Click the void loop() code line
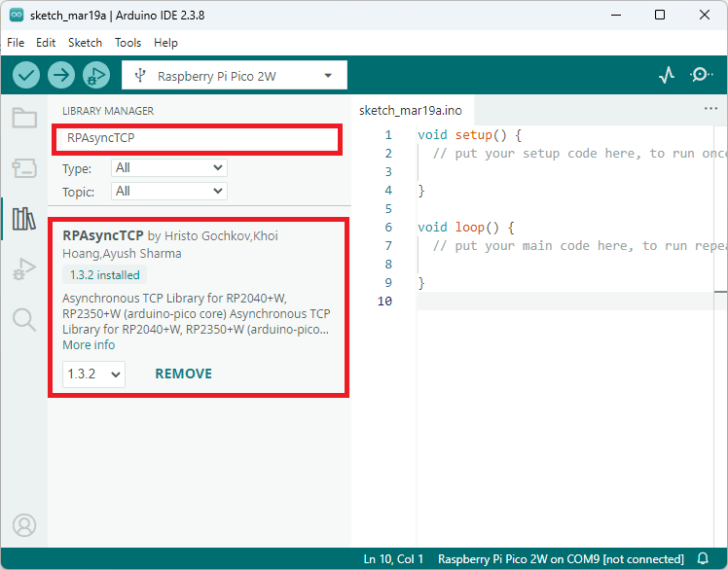The height and width of the screenshot is (570, 728). pos(465,228)
